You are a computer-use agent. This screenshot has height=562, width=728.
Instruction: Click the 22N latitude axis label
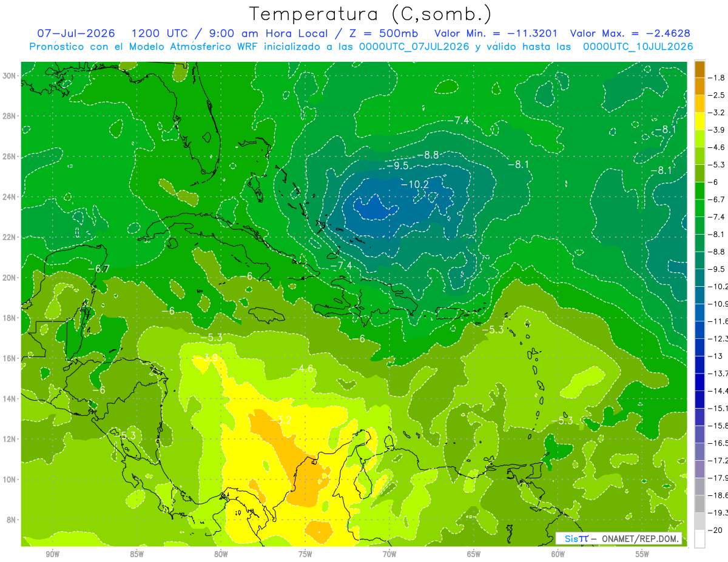[10, 237]
